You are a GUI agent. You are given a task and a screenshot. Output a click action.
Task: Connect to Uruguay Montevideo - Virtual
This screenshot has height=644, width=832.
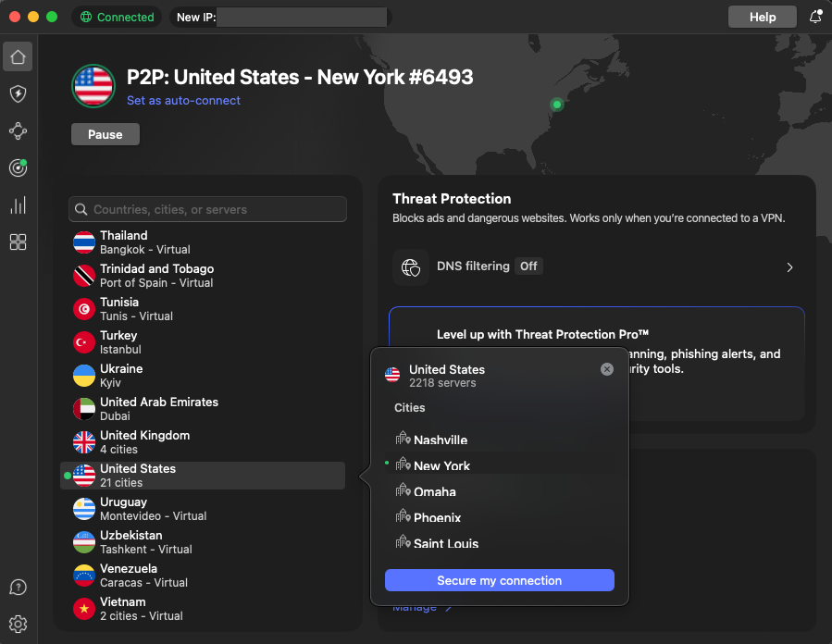click(x=203, y=509)
